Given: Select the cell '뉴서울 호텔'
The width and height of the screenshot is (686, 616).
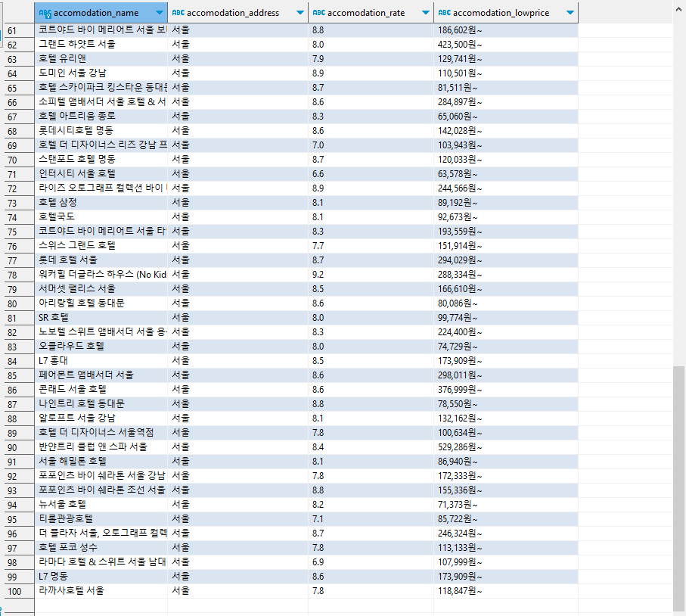Looking at the screenshot, I should tap(101, 504).
